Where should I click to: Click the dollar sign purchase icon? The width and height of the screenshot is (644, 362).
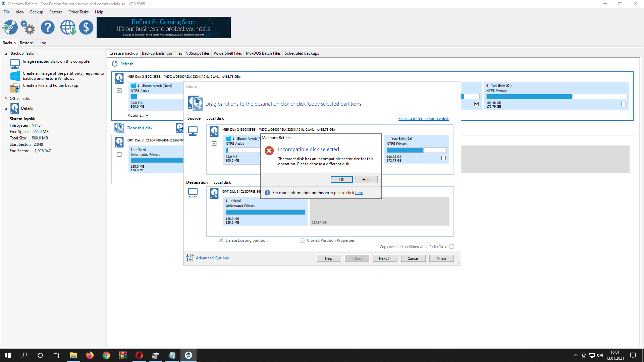pos(86,27)
